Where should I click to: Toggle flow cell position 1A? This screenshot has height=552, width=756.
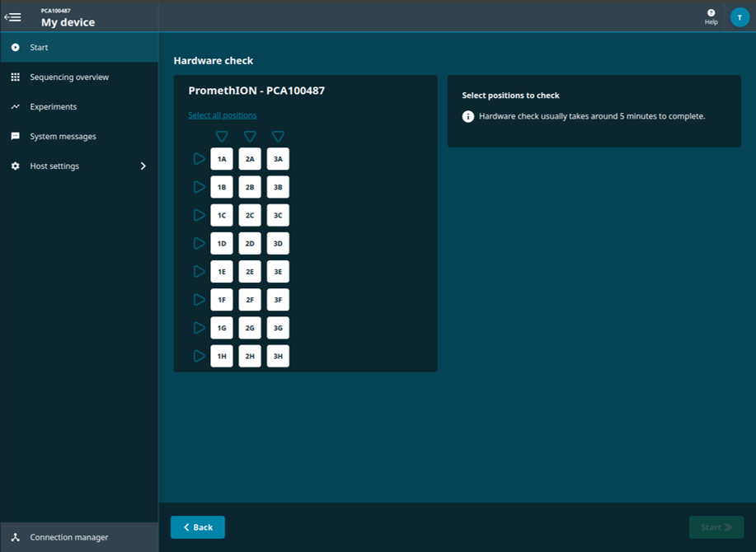[x=222, y=159]
